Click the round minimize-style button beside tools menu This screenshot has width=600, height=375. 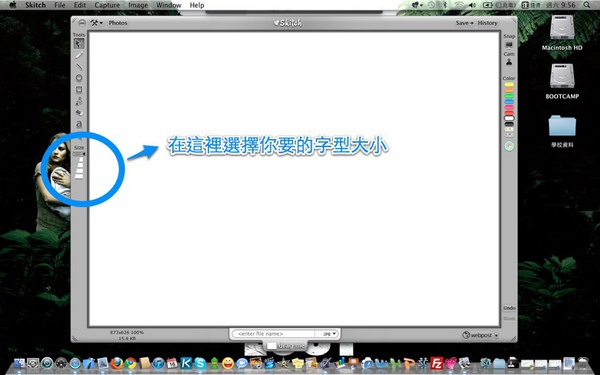tap(82, 23)
